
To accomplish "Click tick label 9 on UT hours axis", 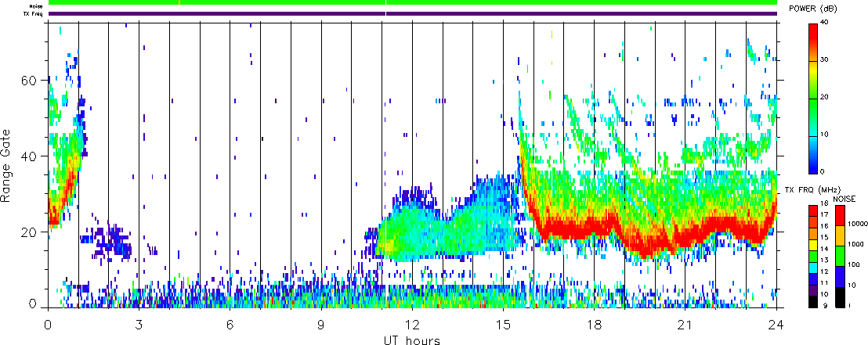I will 321,323.
